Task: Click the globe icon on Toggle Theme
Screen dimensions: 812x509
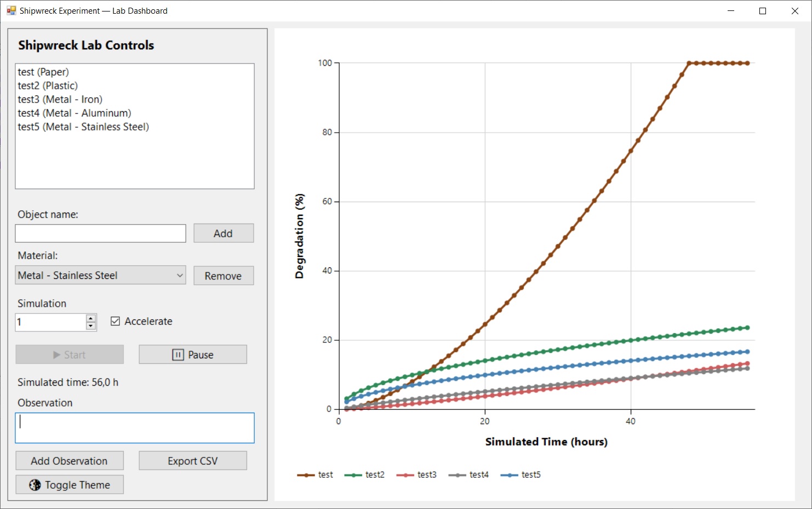Action: 35,485
